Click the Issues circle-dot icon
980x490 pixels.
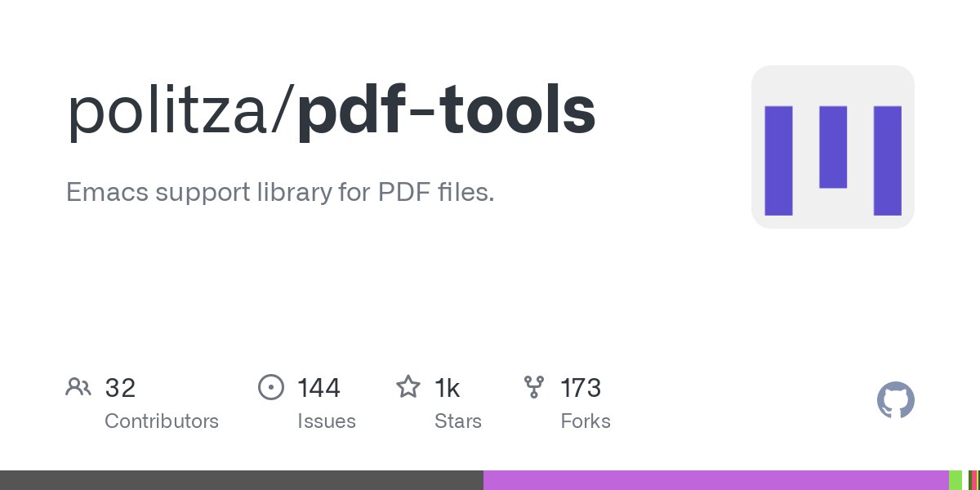pyautogui.click(x=270, y=387)
